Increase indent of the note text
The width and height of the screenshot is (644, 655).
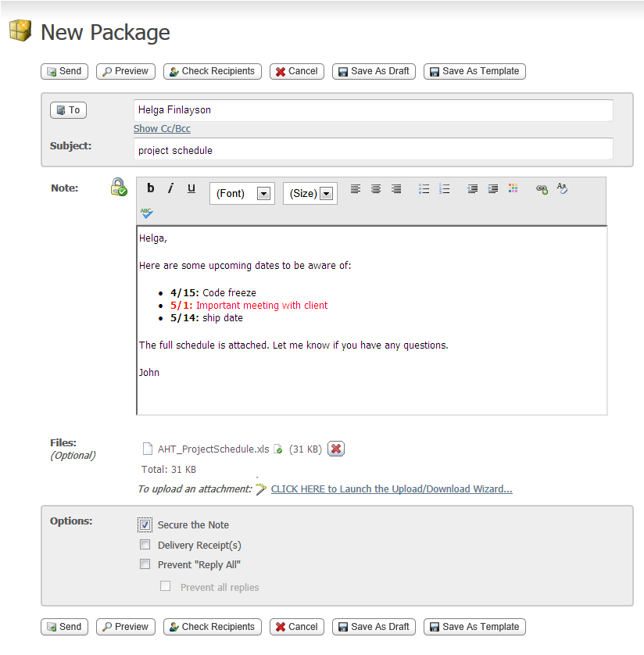pos(492,188)
